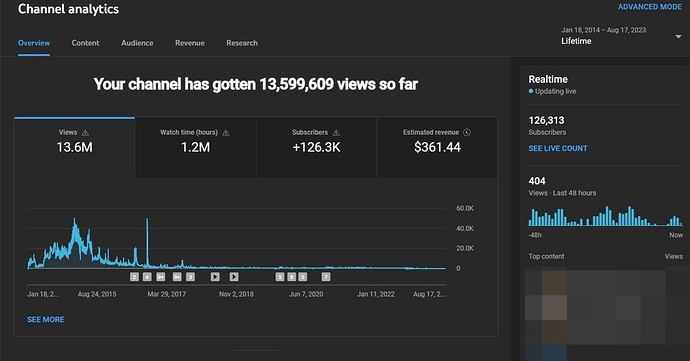Image resolution: width=690 pixels, height=361 pixels.
Task: Open the Content tab
Action: tap(85, 43)
